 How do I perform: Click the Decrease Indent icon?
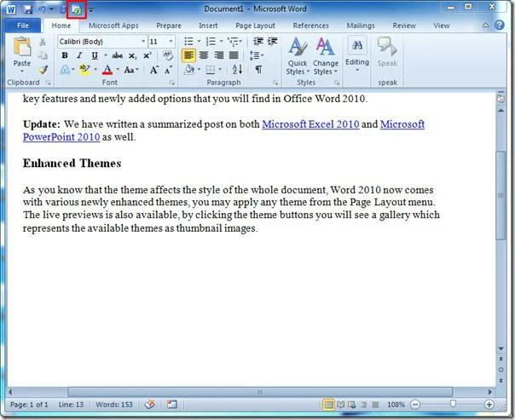click(258, 42)
